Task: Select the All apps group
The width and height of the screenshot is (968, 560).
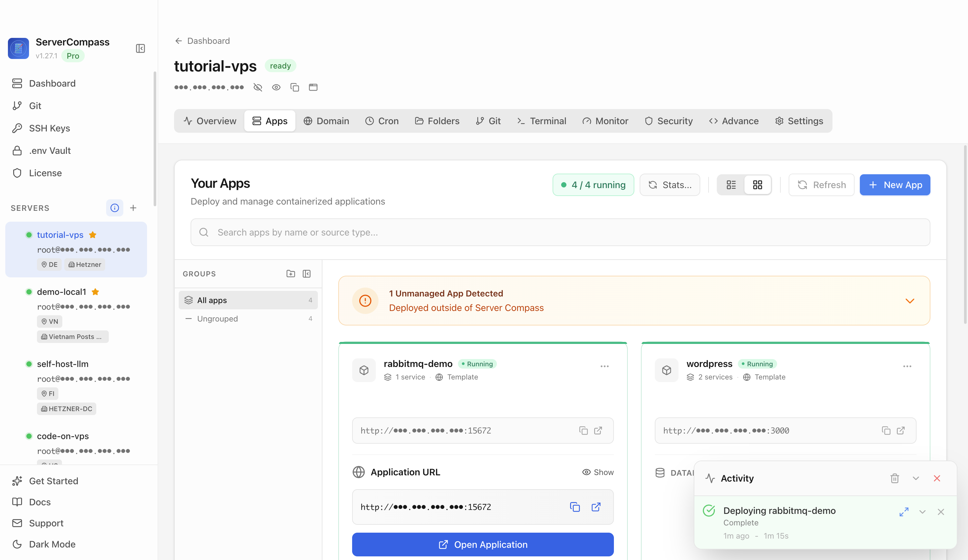Action: 248,300
